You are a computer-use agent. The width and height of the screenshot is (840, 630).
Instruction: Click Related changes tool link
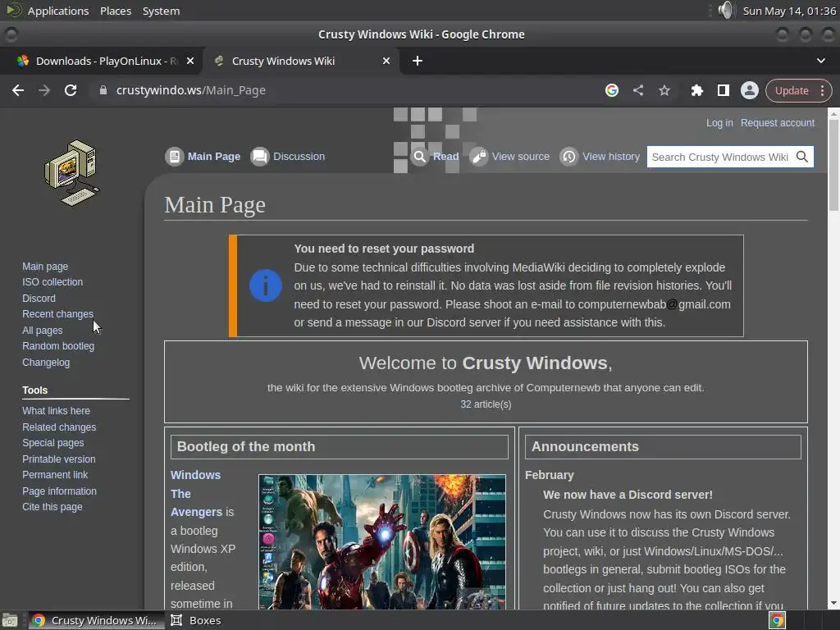(59, 427)
